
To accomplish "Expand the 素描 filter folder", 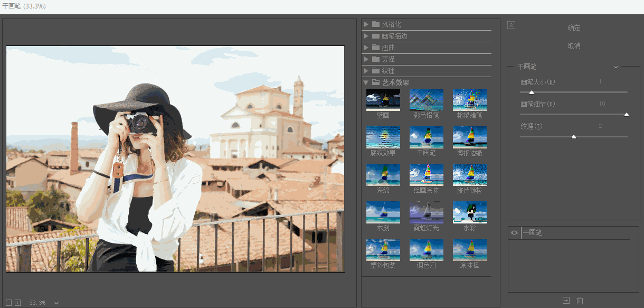I will pos(366,59).
